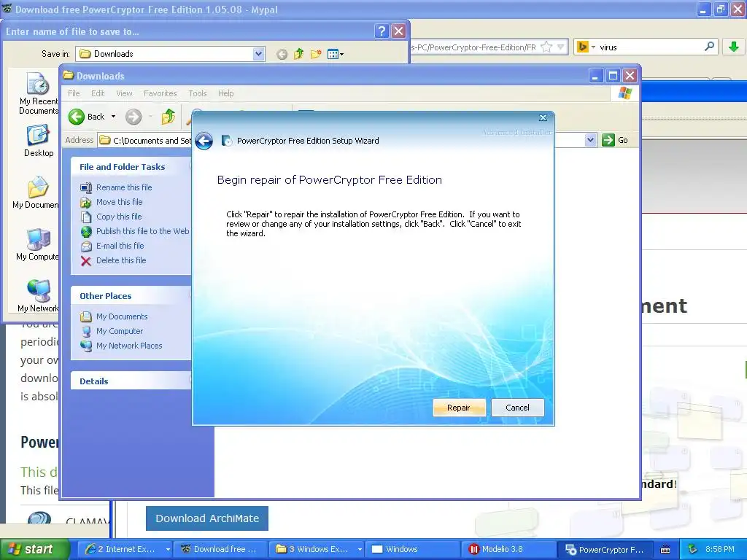Open the Favorites menu in Downloads window
Image resolution: width=747 pixels, height=560 pixels.
coord(160,93)
